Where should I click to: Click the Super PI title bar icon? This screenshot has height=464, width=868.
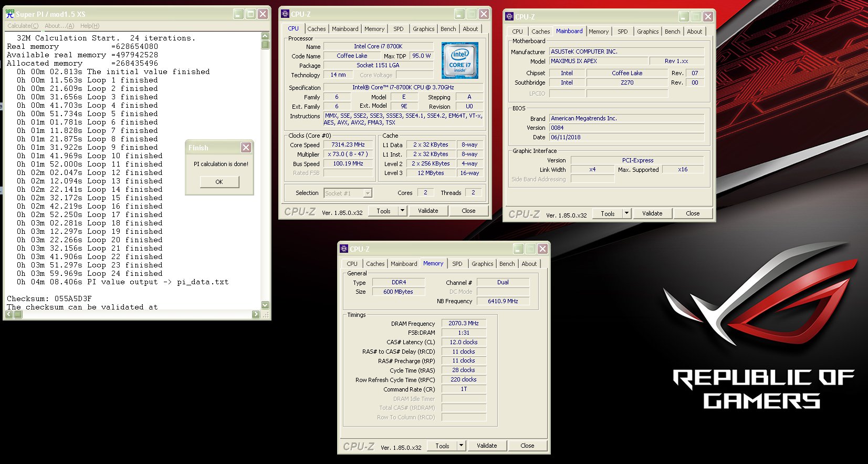(x=10, y=14)
